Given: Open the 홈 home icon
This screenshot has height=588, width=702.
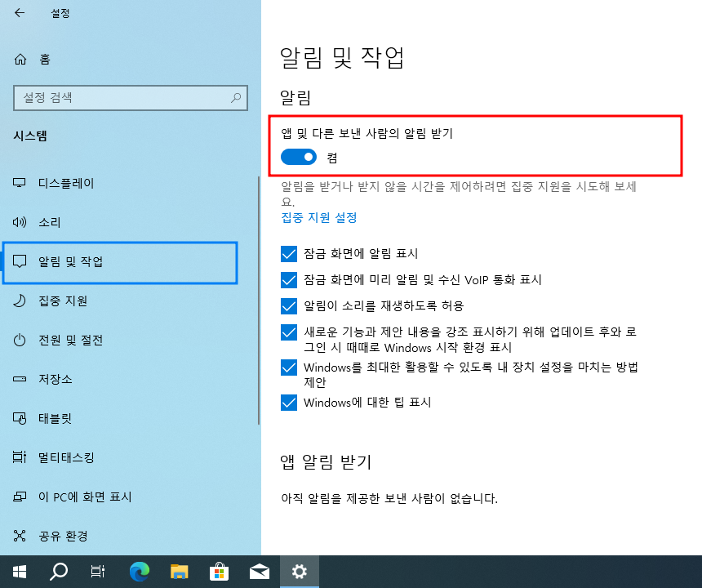Looking at the screenshot, I should (x=20, y=59).
